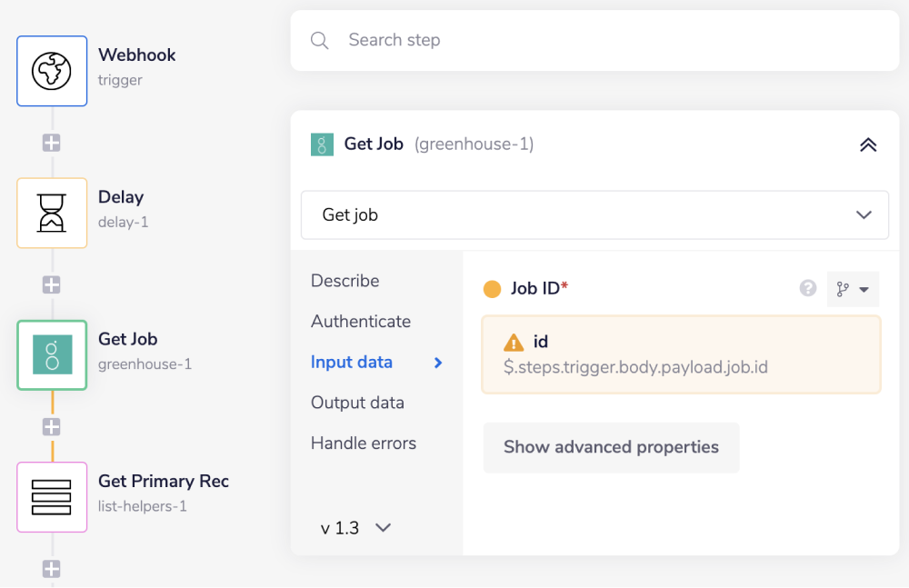
Task: Expand the v 1.3 version selector
Action: click(x=355, y=528)
